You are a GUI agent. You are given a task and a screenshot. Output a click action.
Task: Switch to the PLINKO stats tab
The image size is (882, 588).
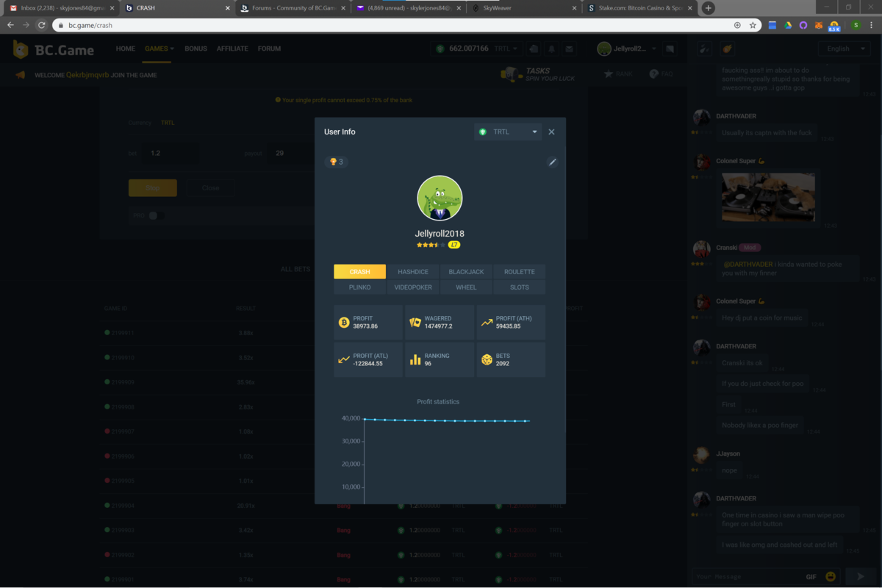tap(359, 287)
